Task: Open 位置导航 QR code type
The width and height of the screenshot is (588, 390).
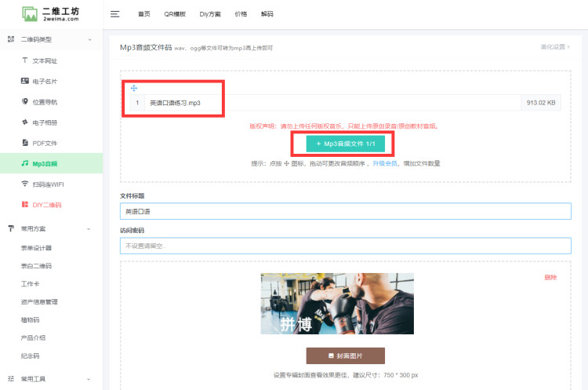Action: tap(44, 102)
